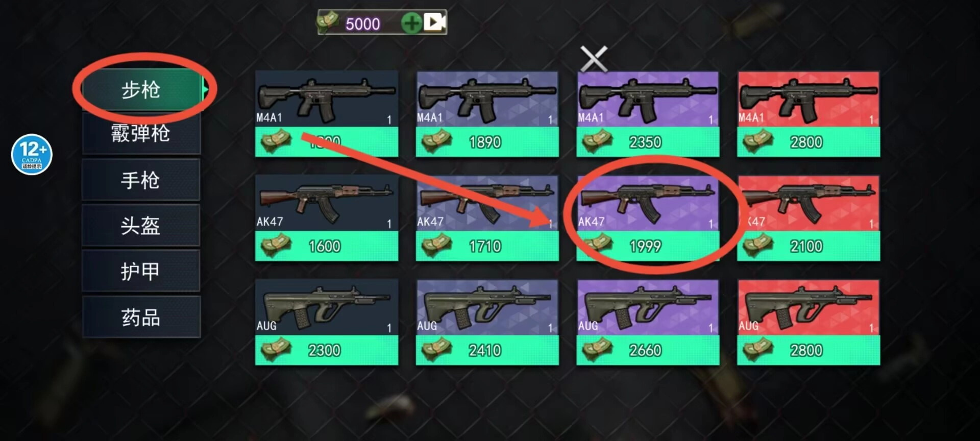Screen dimensions: 980x441
Task: Select the 步枪 rifle category tab
Action: 141,90
